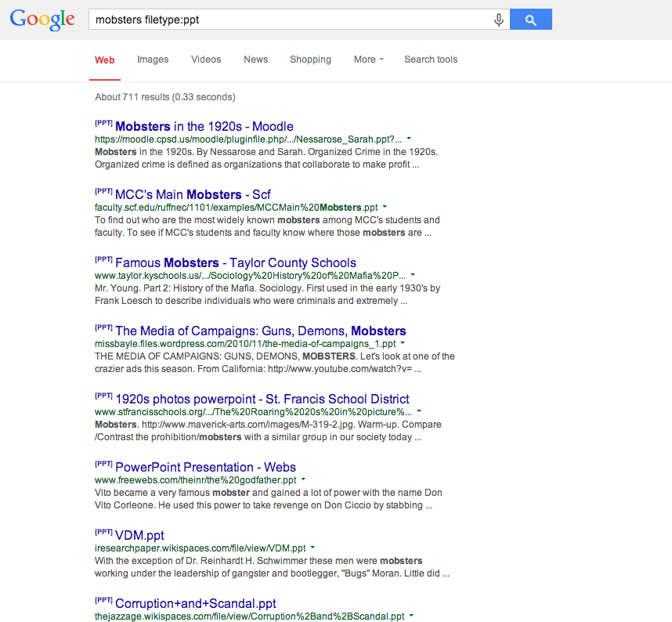Viewport: 672px width, 622px height.
Task: Open 'PowerPoint Presentation - Webs' result
Action: [206, 467]
